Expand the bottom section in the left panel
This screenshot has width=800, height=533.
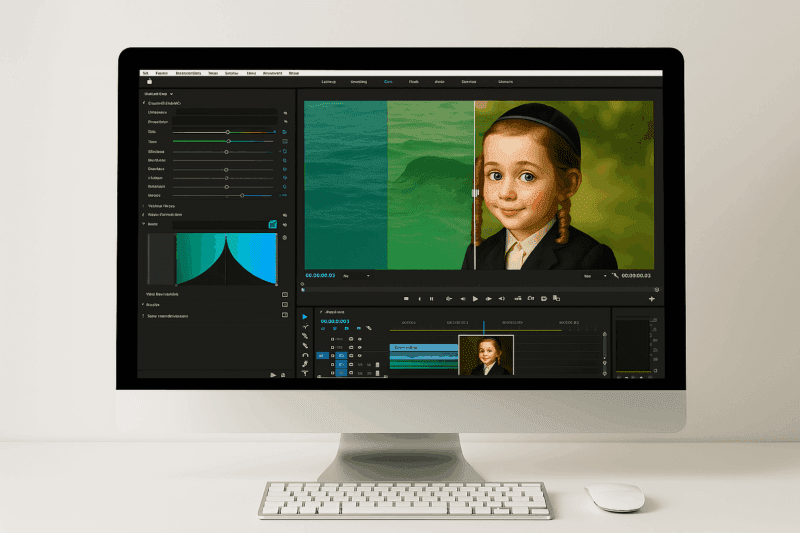143,316
